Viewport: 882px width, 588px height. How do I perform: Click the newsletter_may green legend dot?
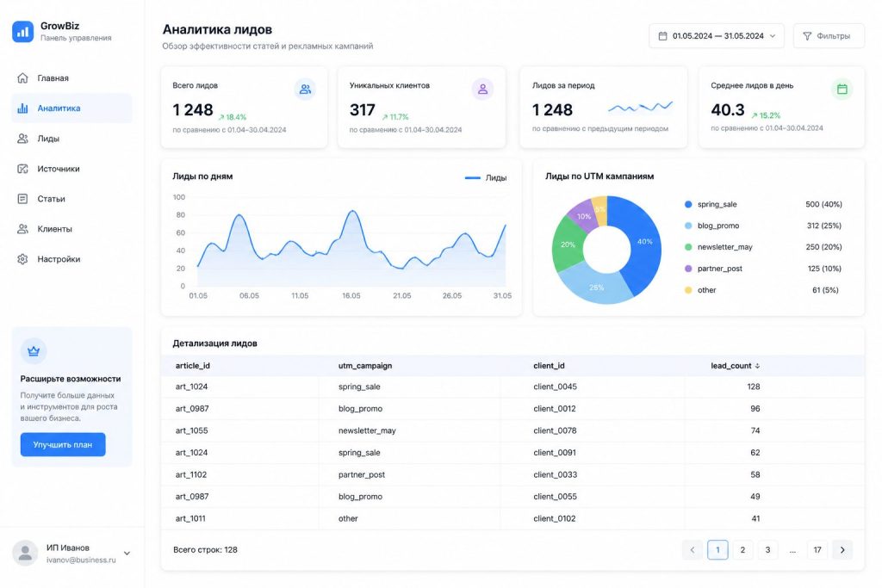click(688, 247)
